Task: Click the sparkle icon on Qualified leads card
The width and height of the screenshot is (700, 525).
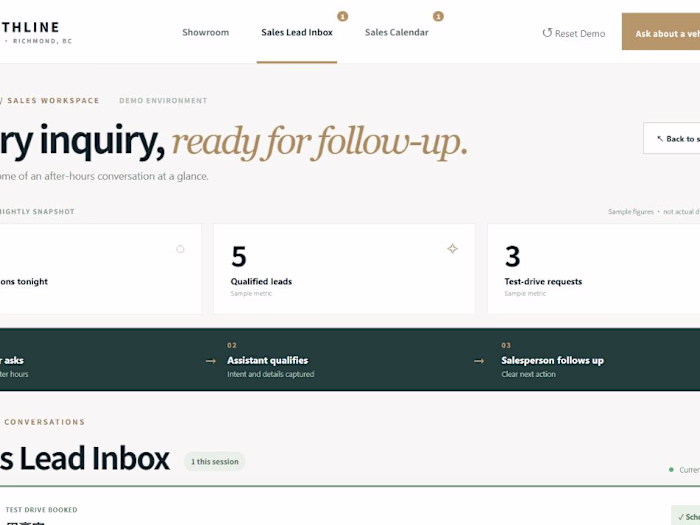Action: click(x=452, y=249)
